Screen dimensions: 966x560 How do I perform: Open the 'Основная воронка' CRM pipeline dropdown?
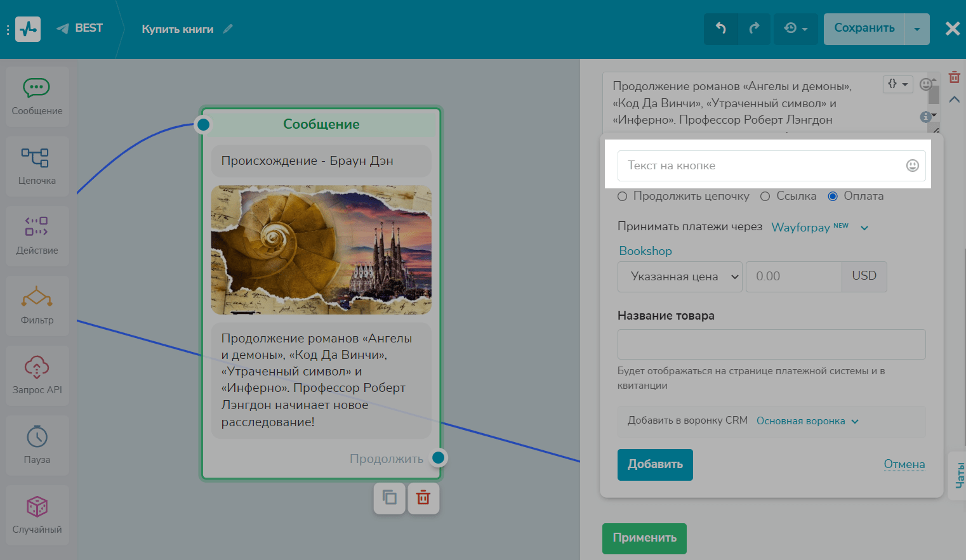click(x=807, y=421)
